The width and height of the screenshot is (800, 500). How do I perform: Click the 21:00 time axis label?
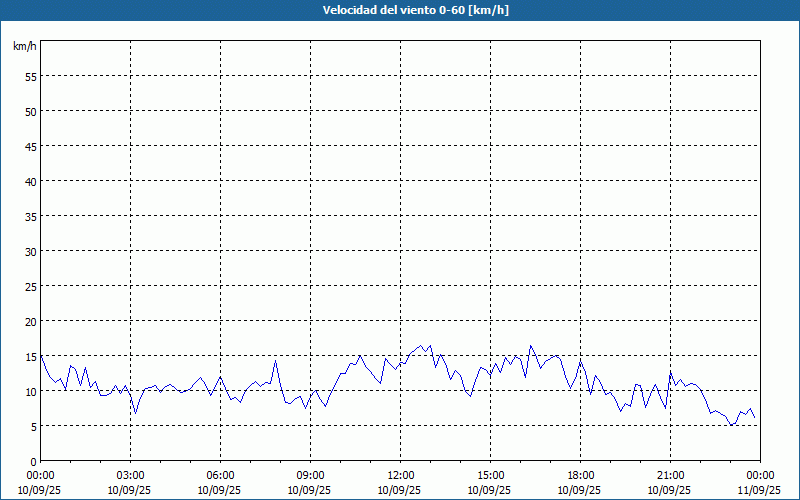[x=670, y=475]
